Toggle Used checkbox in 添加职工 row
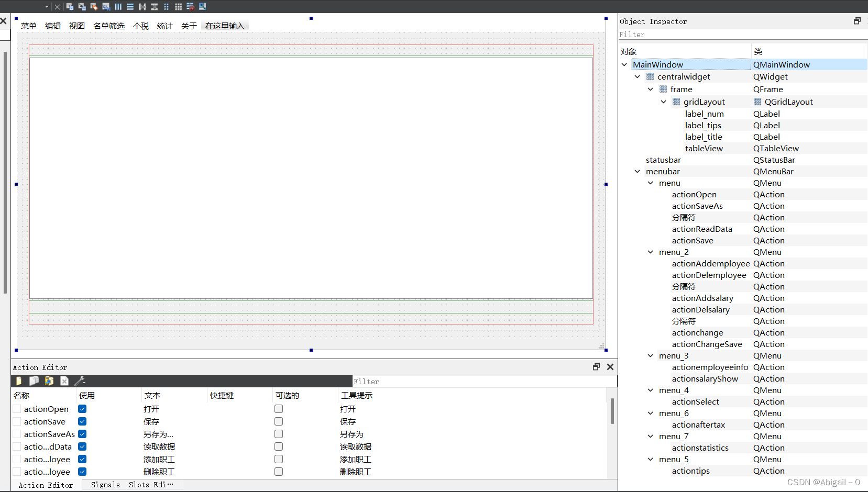The height and width of the screenshot is (492, 868). pyautogui.click(x=82, y=459)
